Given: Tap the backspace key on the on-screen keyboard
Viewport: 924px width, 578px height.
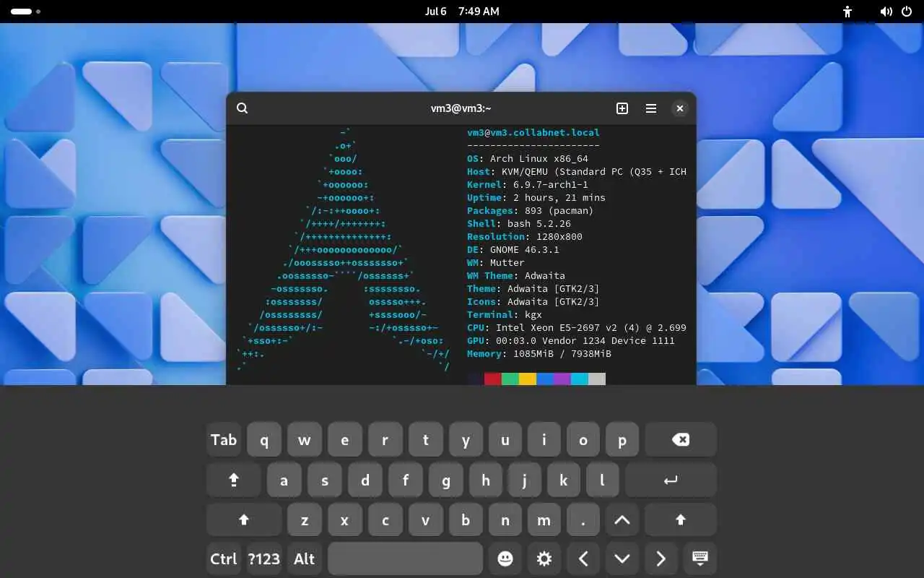Looking at the screenshot, I should pos(681,439).
